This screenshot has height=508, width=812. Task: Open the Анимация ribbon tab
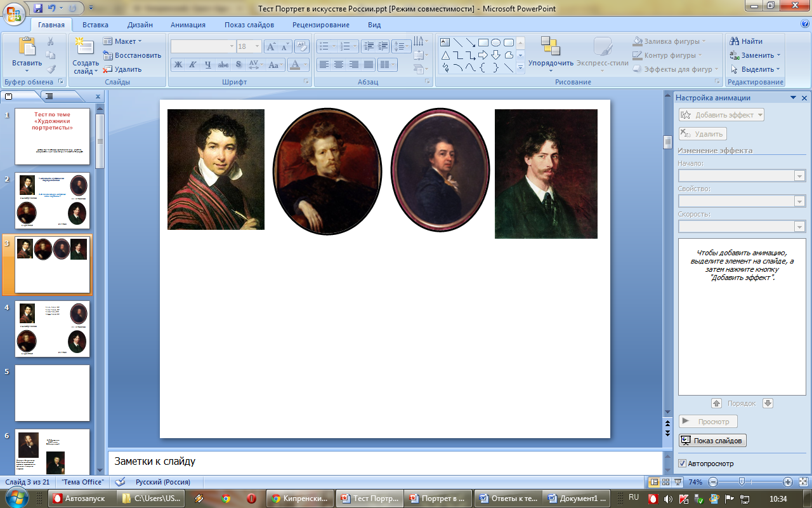188,25
